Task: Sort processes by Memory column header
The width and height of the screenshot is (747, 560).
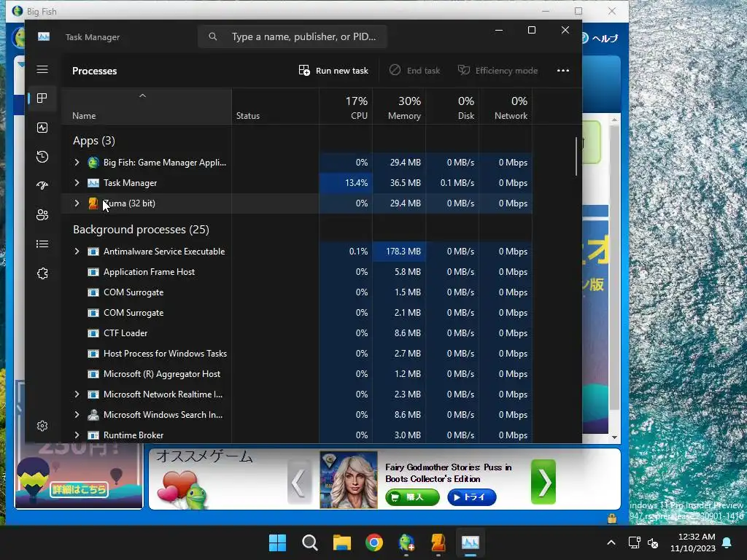Action: (399, 107)
